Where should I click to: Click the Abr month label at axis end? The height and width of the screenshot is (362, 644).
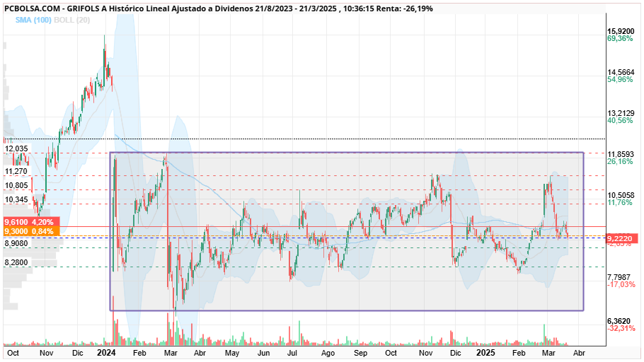(579, 353)
